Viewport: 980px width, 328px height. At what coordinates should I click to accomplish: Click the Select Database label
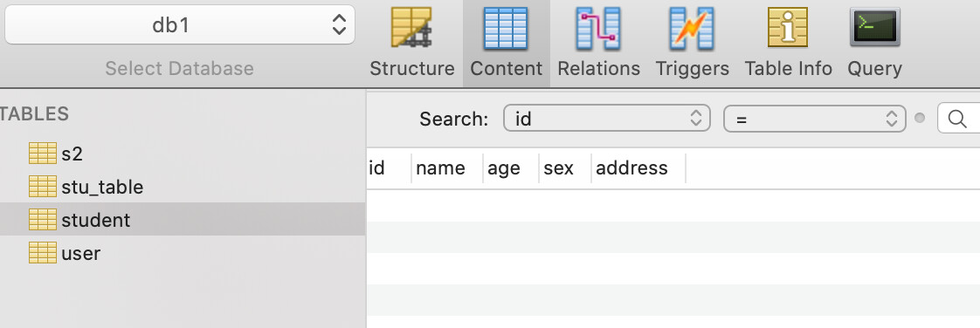coord(179,68)
